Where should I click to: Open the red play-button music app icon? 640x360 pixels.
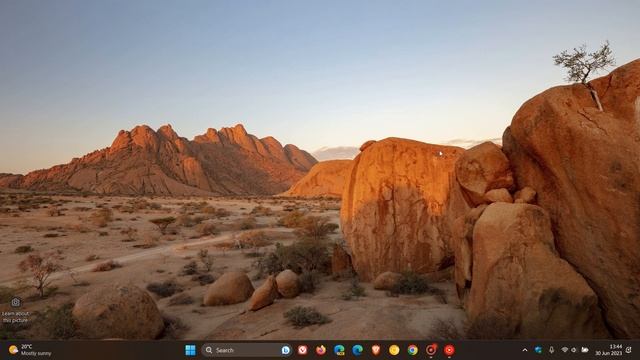click(449, 350)
